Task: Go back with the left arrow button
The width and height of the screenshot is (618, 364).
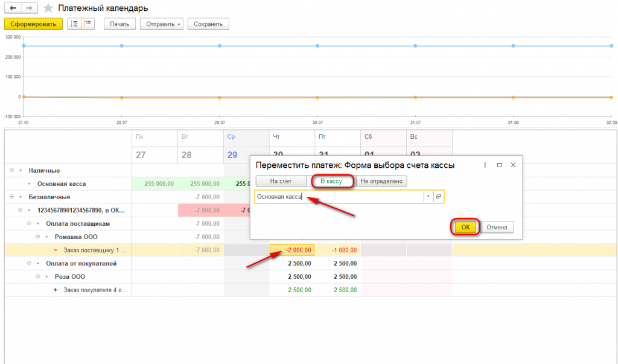Action: (x=13, y=8)
